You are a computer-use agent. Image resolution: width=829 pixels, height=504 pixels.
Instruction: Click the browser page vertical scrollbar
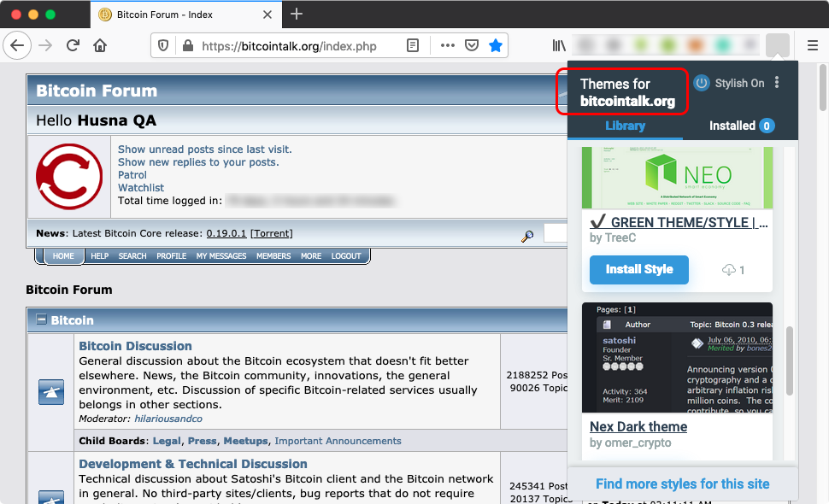[822, 88]
